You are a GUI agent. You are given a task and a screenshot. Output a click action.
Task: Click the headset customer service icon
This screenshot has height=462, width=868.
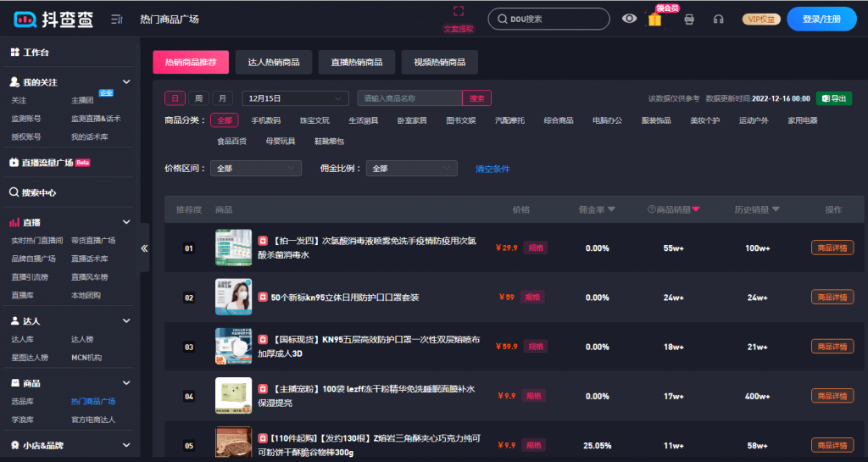(719, 19)
